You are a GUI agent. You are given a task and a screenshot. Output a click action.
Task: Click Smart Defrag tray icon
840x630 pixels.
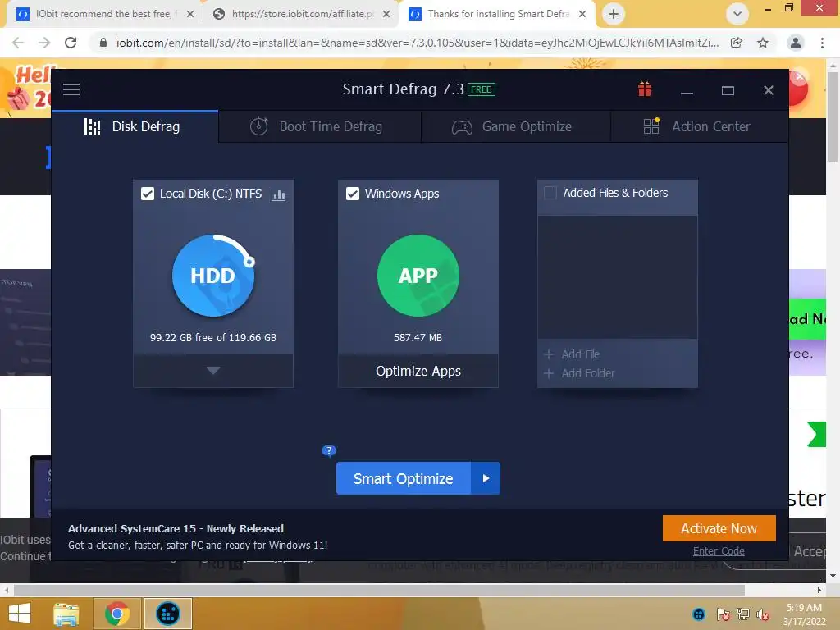(699, 614)
